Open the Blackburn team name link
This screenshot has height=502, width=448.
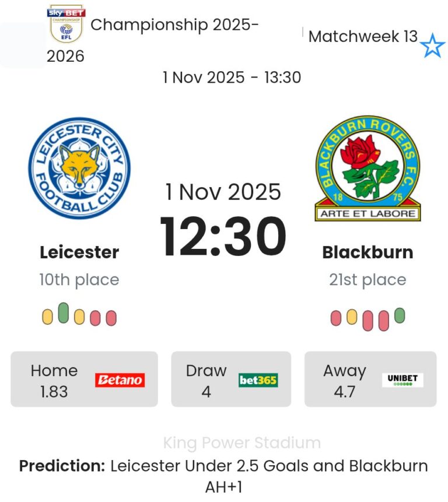click(x=367, y=252)
